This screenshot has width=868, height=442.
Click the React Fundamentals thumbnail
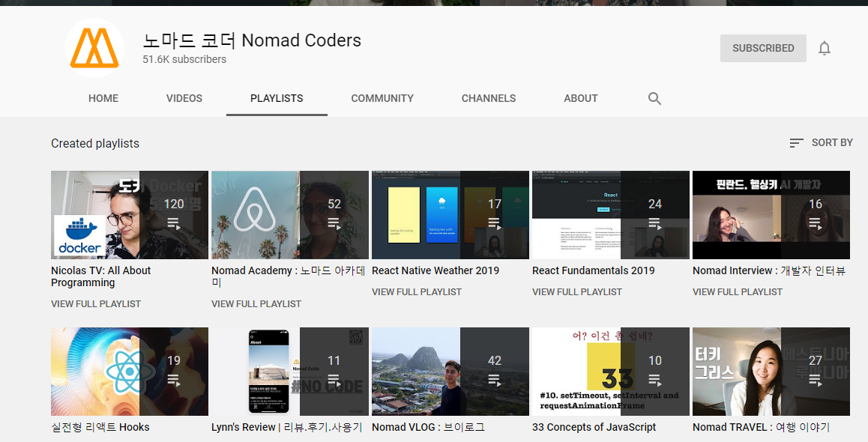point(611,215)
